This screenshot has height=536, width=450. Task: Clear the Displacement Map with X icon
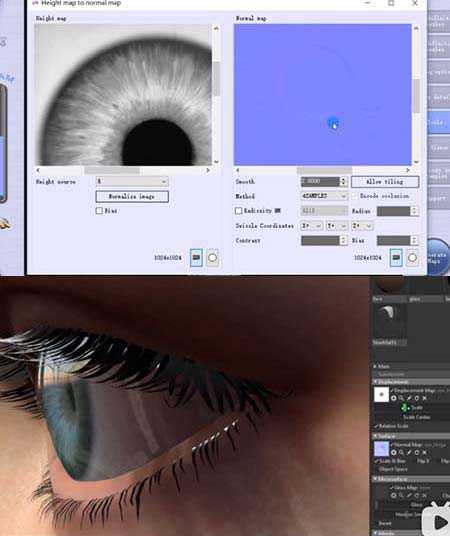tap(424, 398)
